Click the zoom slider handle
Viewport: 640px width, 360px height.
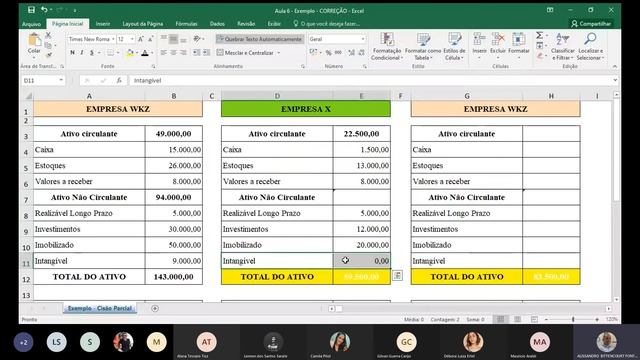click(x=573, y=319)
